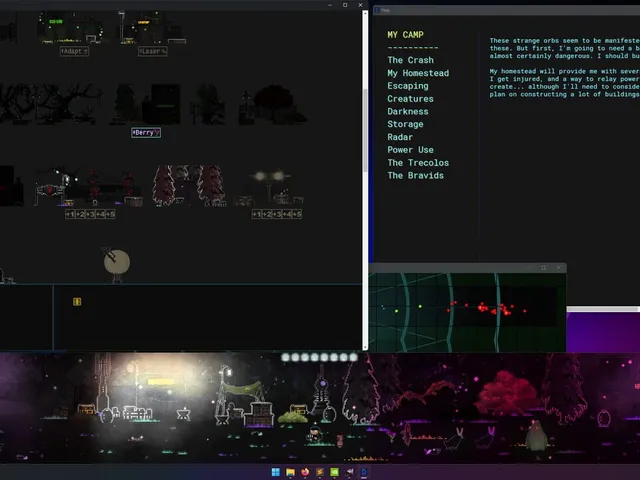Open Visual Studio from the taskbar
This screenshot has height=480, width=640.
(x=349, y=472)
